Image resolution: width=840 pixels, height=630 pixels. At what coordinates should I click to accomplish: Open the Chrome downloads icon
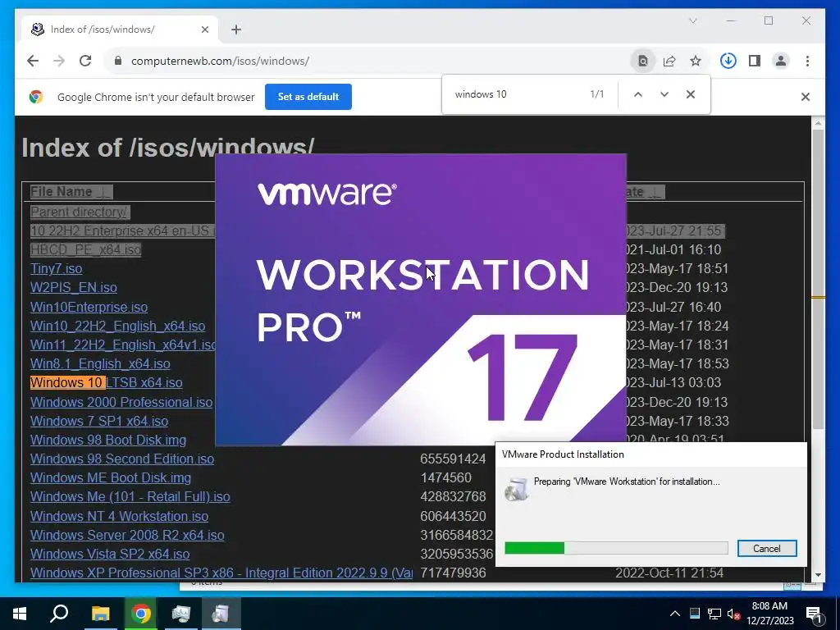pos(728,61)
